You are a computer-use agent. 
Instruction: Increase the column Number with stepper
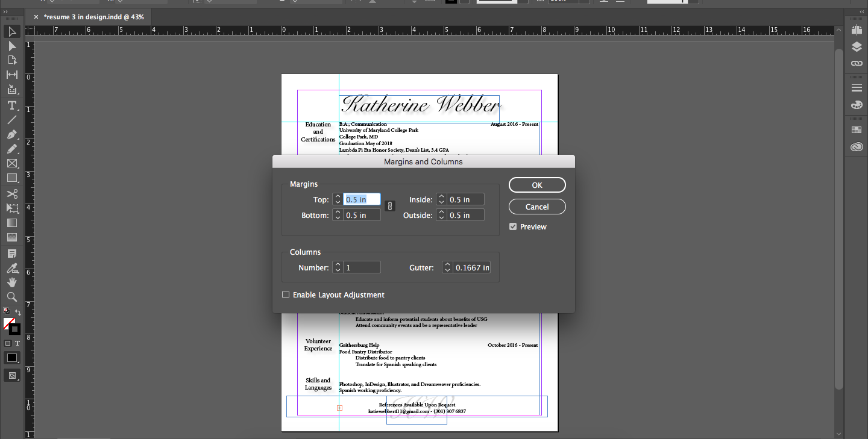pos(338,264)
